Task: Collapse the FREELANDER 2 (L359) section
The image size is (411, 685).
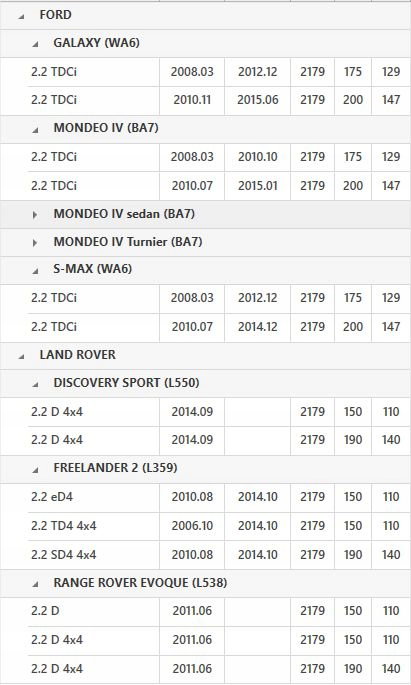Action: [35, 470]
